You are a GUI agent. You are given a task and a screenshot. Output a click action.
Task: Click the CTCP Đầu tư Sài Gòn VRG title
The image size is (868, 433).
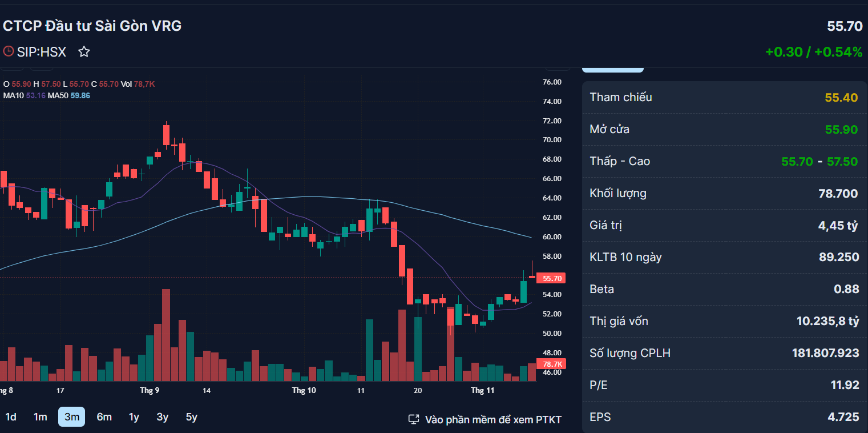(92, 26)
